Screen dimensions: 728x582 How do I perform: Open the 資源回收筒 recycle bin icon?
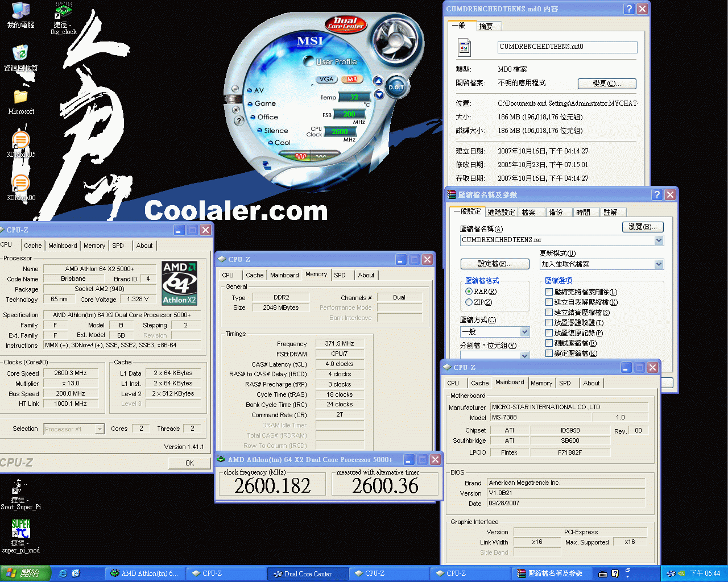(20, 58)
